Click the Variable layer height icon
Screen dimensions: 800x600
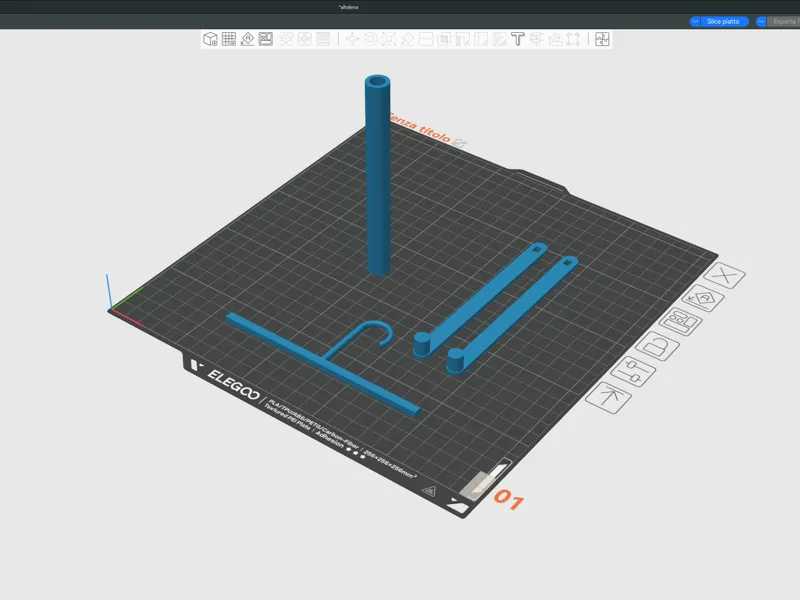323,39
